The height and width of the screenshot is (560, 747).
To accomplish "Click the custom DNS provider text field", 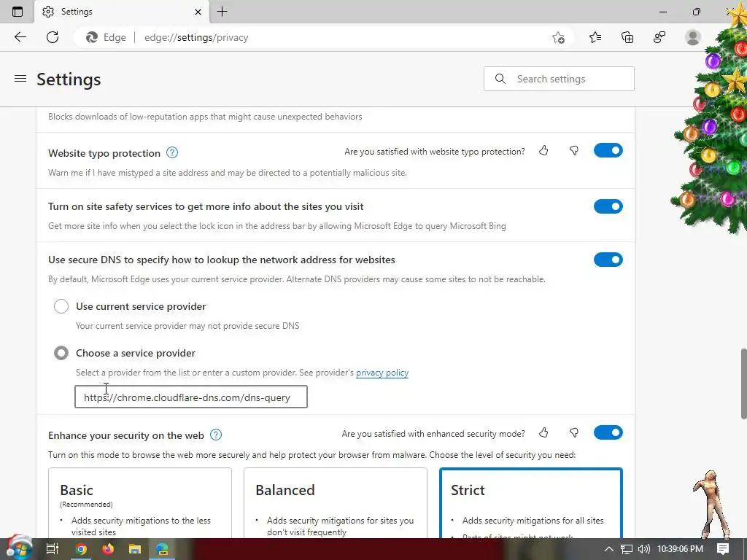I will click(191, 397).
